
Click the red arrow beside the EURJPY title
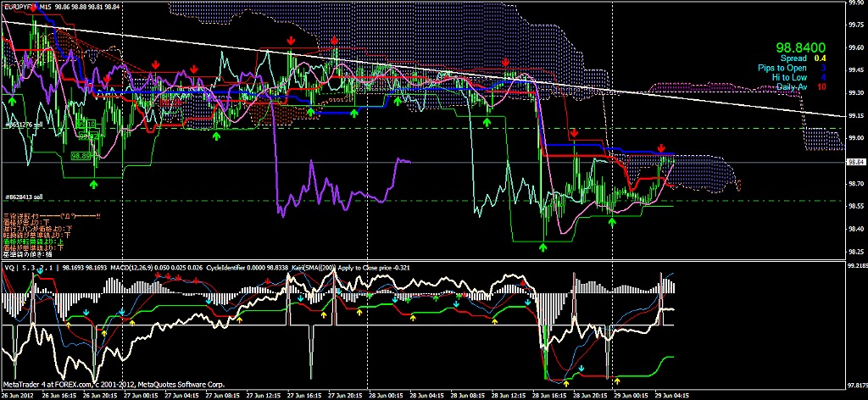click(x=34, y=7)
